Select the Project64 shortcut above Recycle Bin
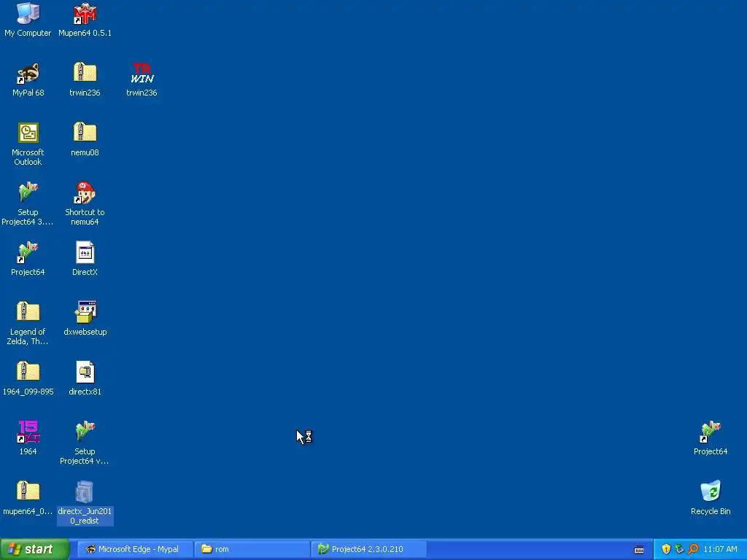 point(711,432)
